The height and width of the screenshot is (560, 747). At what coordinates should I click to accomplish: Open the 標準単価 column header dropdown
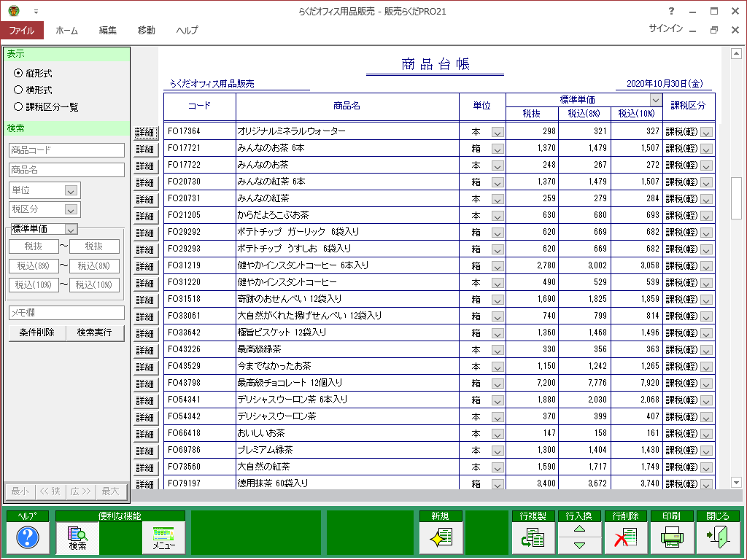pyautogui.click(x=656, y=99)
